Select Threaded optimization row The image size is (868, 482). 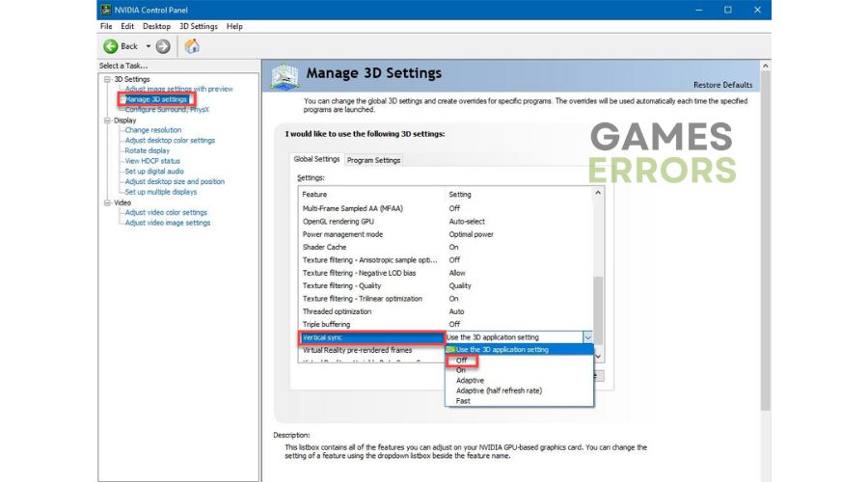tap(446, 311)
